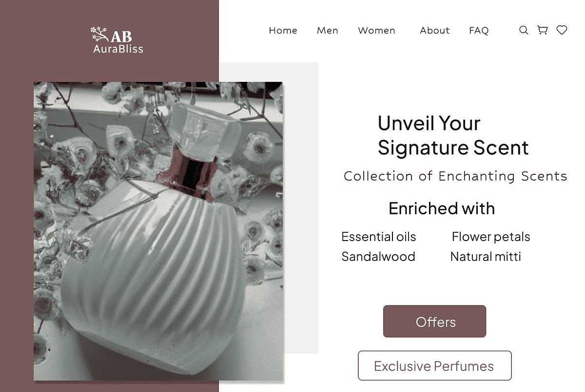This screenshot has width=585, height=392.
Task: Select the Unveil Your Signature Scent heading
Action: [x=453, y=135]
